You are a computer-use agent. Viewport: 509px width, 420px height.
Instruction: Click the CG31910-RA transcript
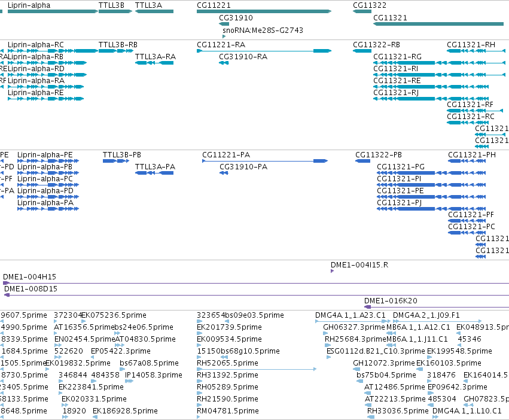click(224, 63)
